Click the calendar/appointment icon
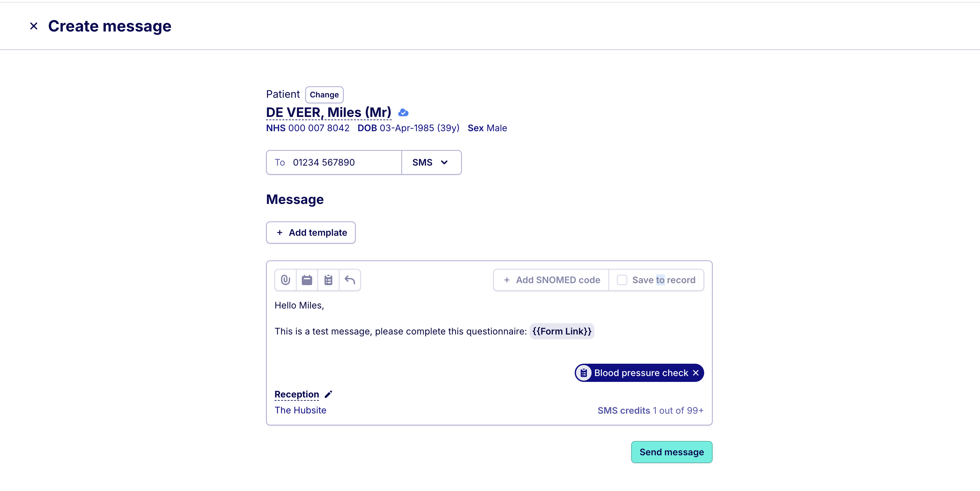980x491 pixels. [x=307, y=280]
